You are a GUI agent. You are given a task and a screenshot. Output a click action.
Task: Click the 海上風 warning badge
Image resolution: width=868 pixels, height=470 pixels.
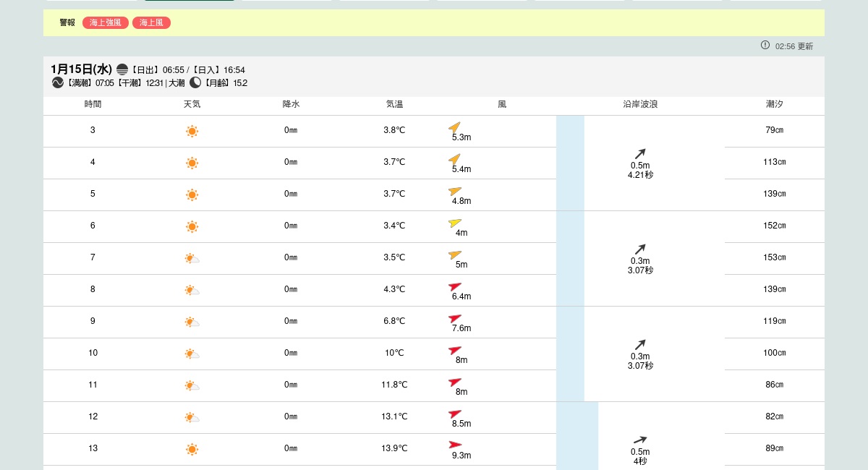(x=151, y=23)
